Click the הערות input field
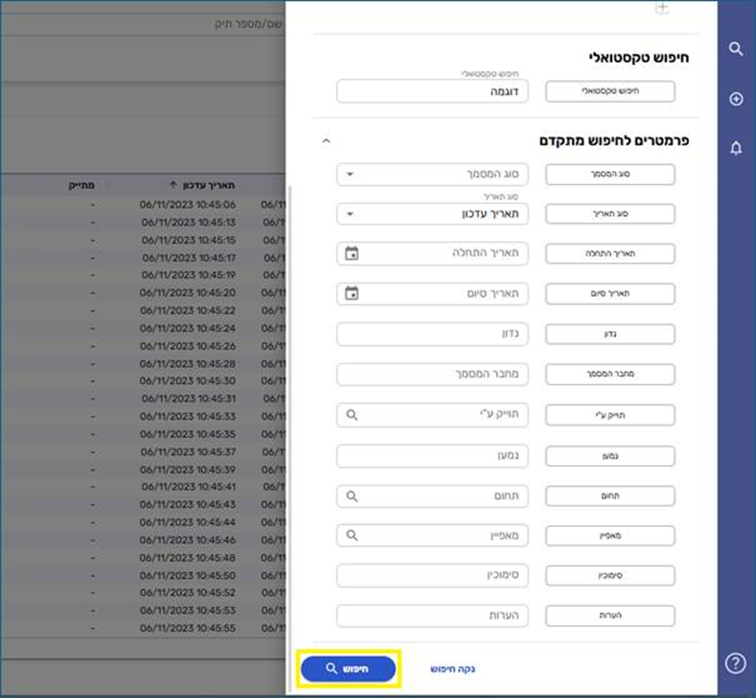 [x=431, y=615]
